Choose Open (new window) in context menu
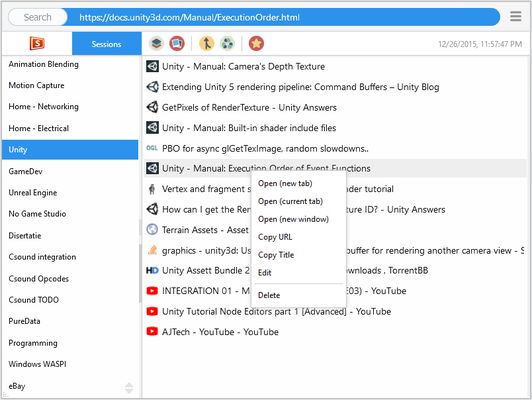The height and width of the screenshot is (400, 532). [293, 219]
